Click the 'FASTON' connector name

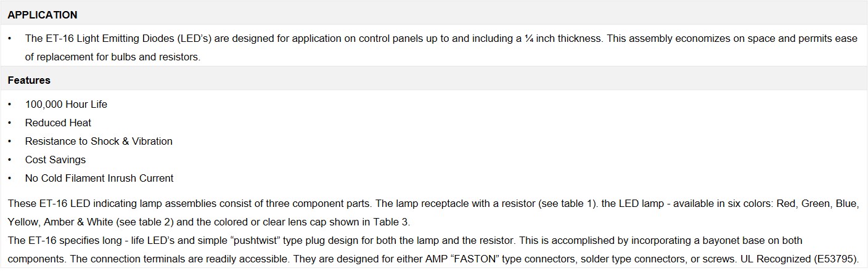pyautogui.click(x=476, y=258)
